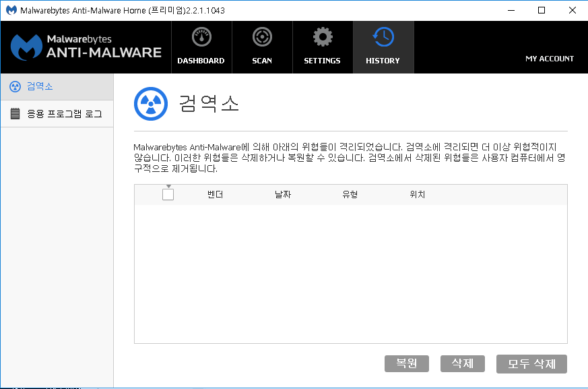Switch to the SCAN tab label

click(x=262, y=61)
